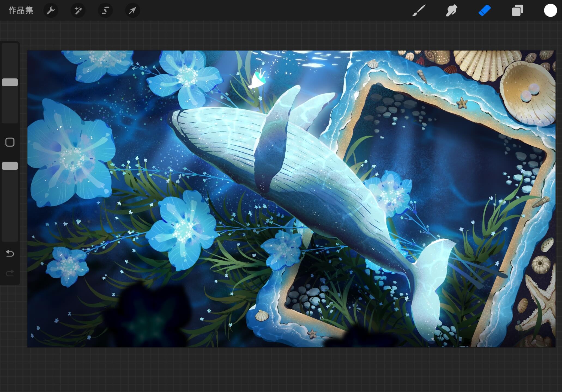Activate the Transform arrow tool
The image size is (562, 392).
(x=132, y=11)
